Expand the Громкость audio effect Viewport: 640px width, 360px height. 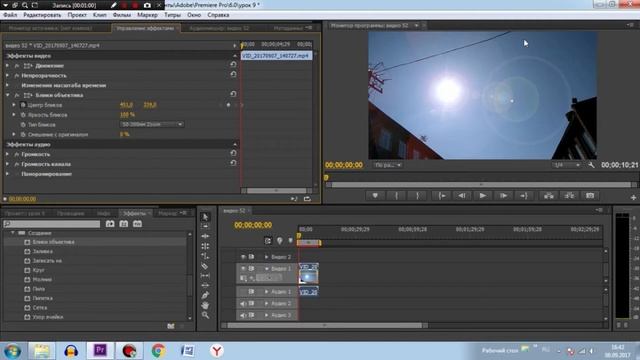[7, 154]
